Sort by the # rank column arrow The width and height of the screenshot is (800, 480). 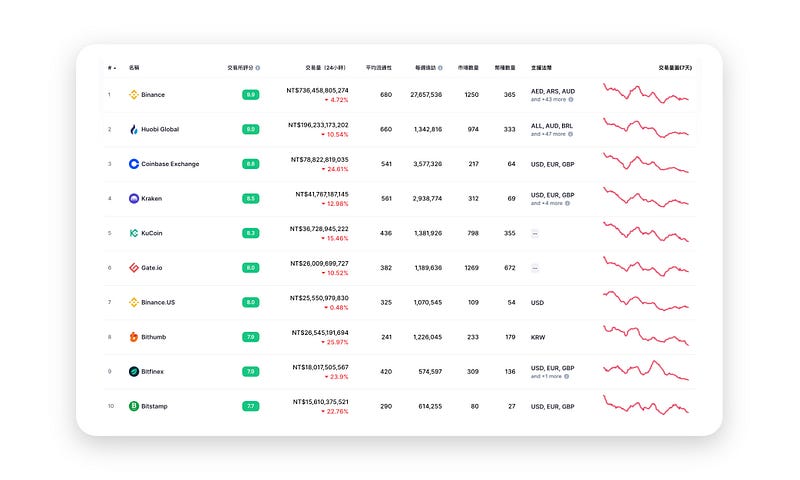click(115, 68)
